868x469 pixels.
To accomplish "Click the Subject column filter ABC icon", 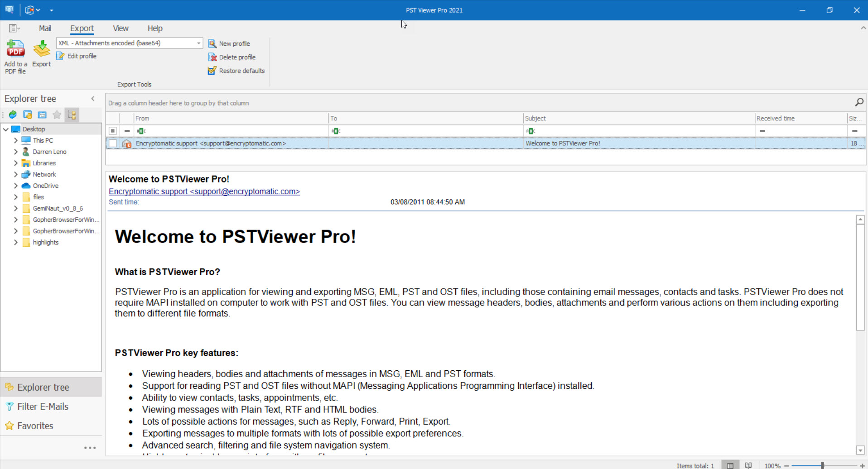I will click(x=530, y=131).
